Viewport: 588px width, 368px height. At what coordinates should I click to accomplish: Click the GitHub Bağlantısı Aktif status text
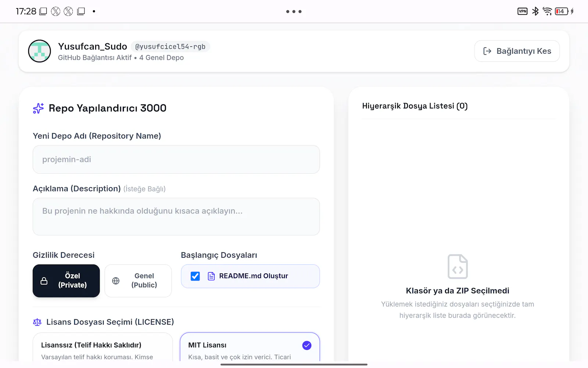point(95,58)
